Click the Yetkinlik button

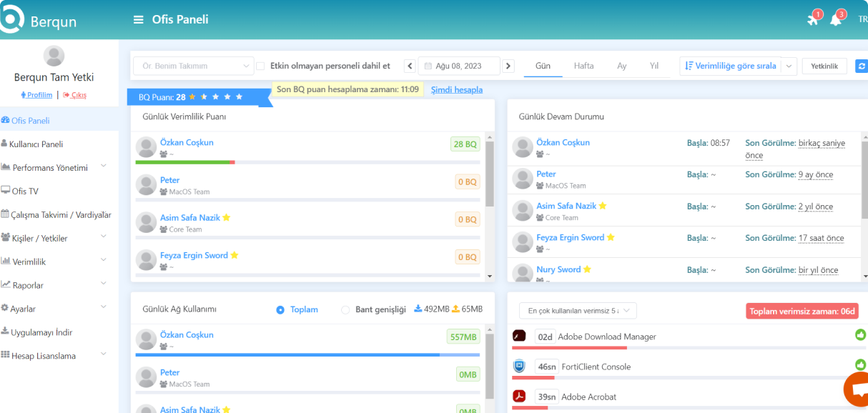[824, 66]
